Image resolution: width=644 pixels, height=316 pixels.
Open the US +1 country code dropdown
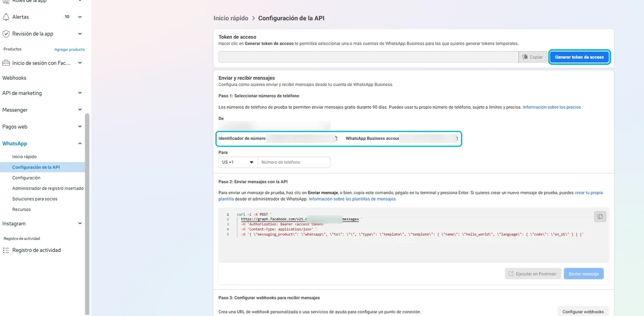click(x=238, y=162)
